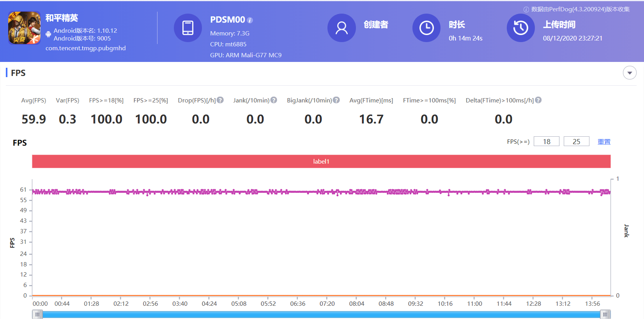The height and width of the screenshot is (319, 644).
Task: Click the Var(FPS) value 0.3
Action: [x=67, y=119]
